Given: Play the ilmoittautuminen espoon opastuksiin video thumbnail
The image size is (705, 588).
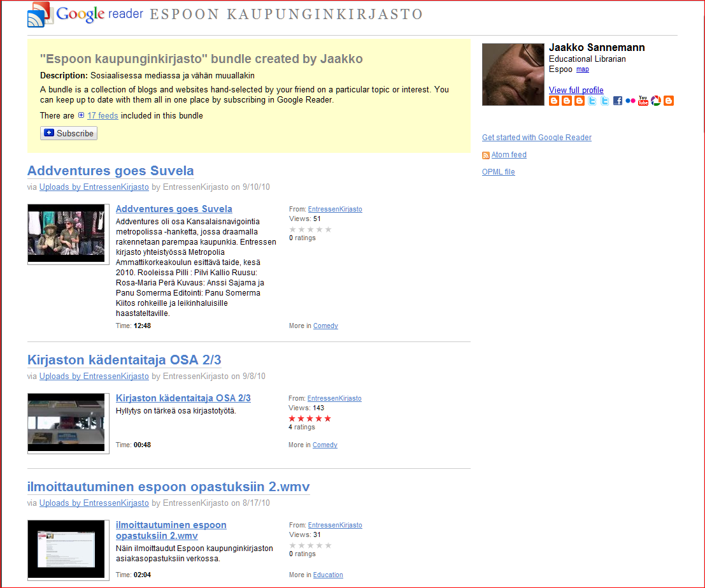Looking at the screenshot, I should 68,550.
